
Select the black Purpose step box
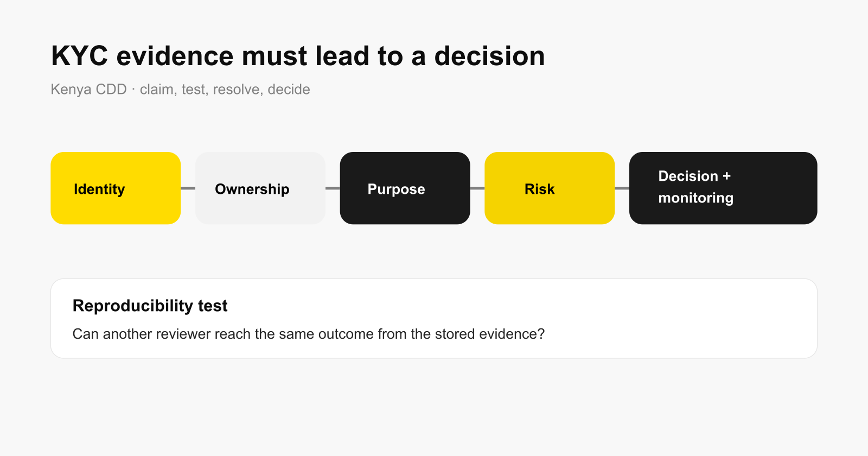pos(405,188)
